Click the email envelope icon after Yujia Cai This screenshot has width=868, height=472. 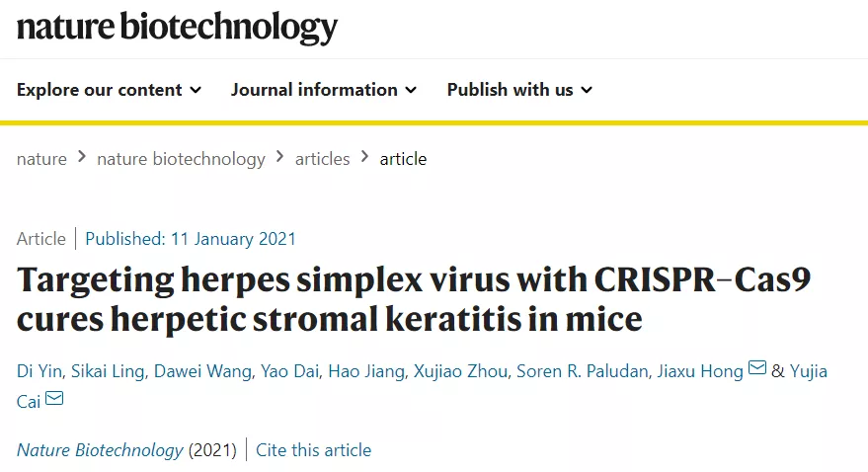tap(54, 398)
